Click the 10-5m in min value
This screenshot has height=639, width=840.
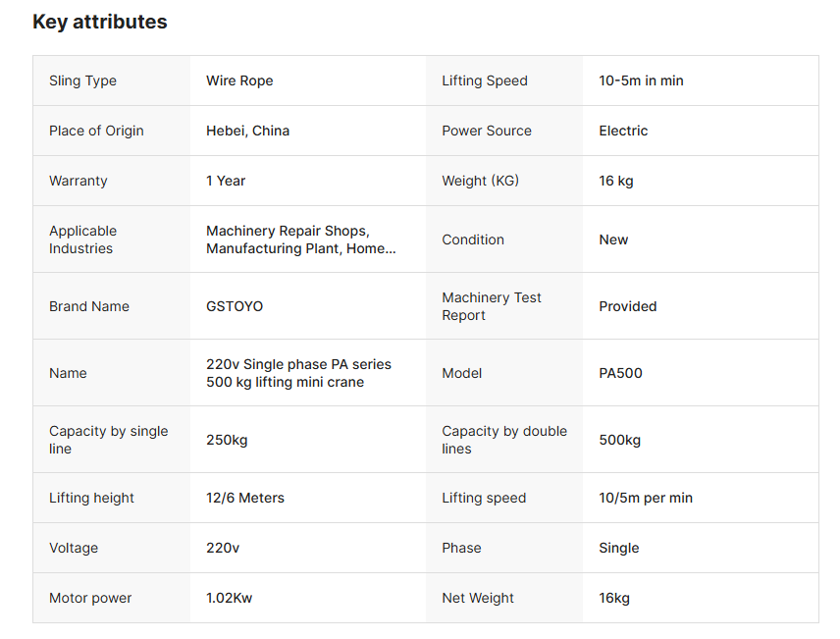click(x=641, y=80)
